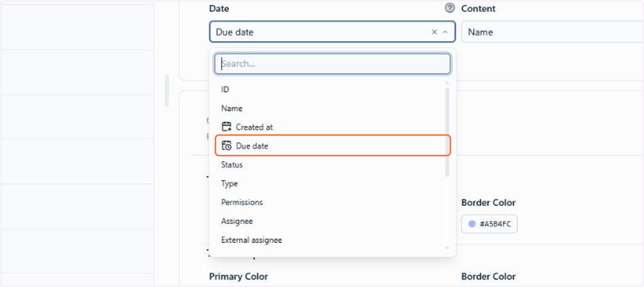Focus the Search field in the dropdown
Image resolution: width=644 pixels, height=287 pixels.
coord(332,63)
